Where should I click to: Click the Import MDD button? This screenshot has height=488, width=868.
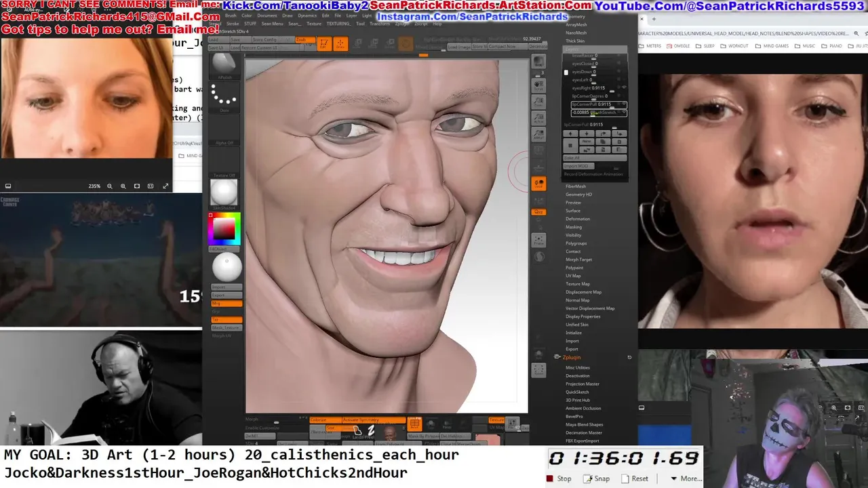point(578,166)
